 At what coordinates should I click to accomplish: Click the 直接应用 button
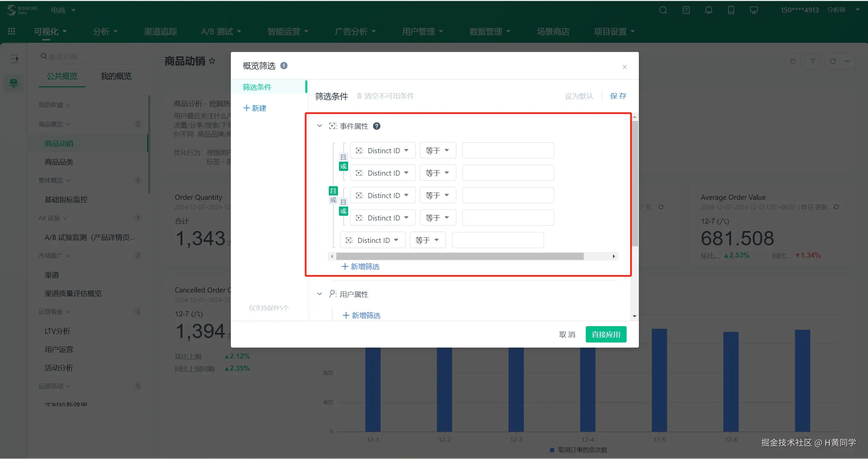coord(606,334)
